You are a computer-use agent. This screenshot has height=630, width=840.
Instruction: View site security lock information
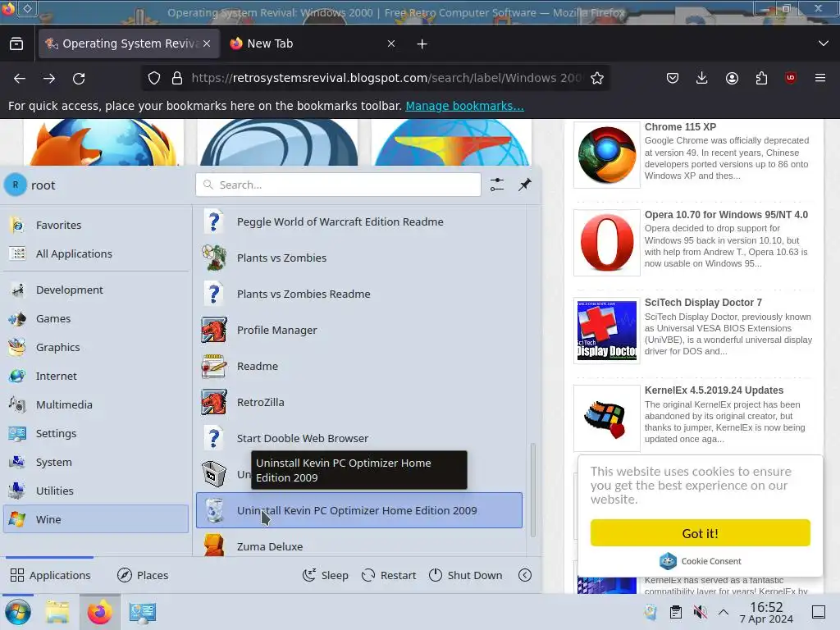(177, 78)
